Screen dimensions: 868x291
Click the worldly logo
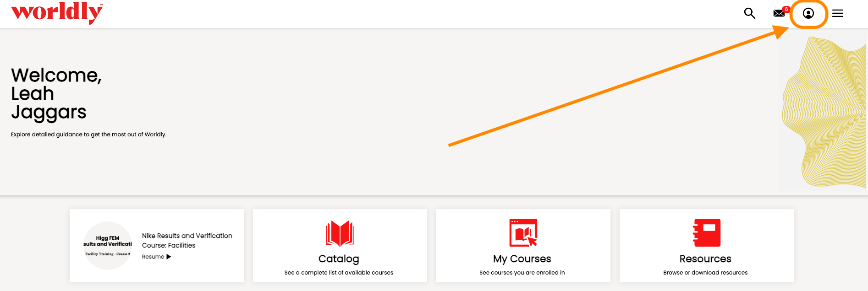pos(57,12)
